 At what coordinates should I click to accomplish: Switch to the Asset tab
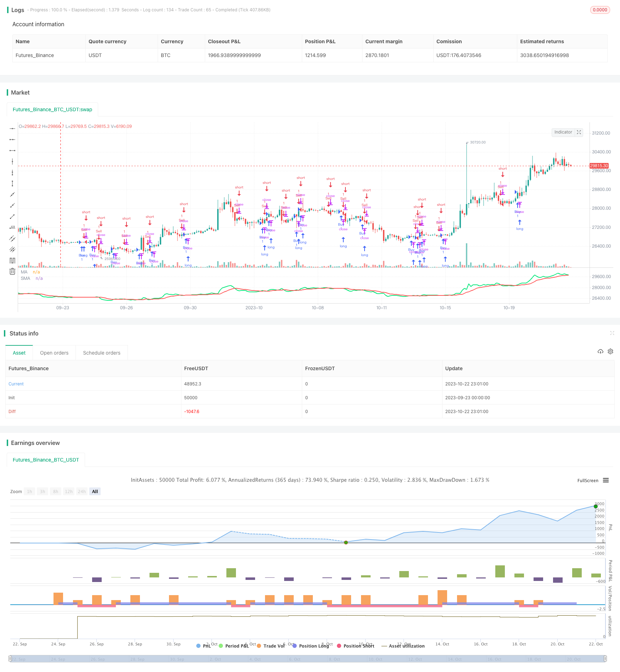click(19, 353)
